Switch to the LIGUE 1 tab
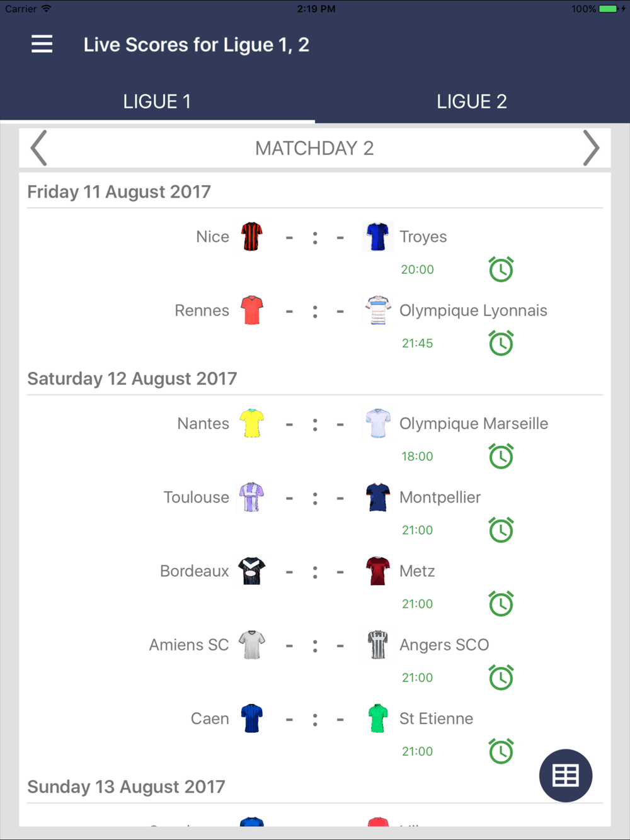 click(x=157, y=101)
